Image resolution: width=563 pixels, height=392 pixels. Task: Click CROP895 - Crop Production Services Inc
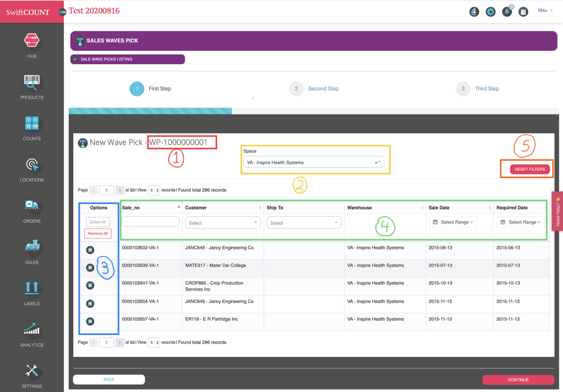click(x=215, y=286)
